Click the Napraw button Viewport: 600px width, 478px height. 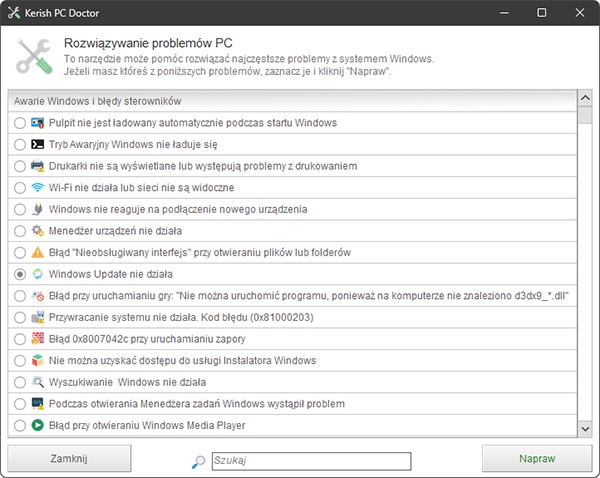tap(537, 458)
